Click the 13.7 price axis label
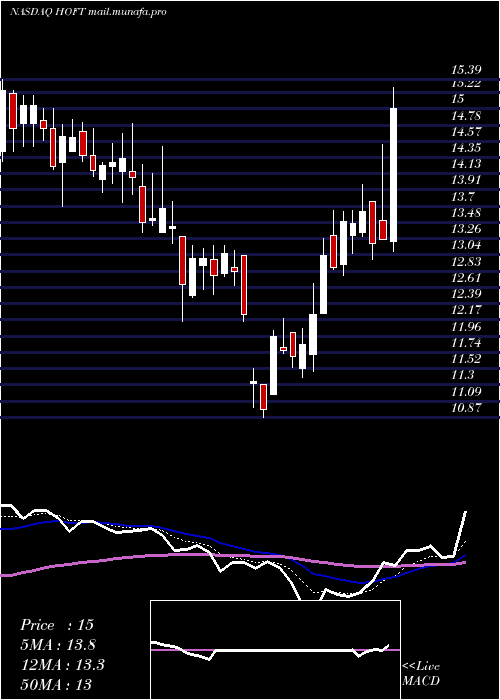Viewport: 500px width, 700px height. [x=463, y=196]
